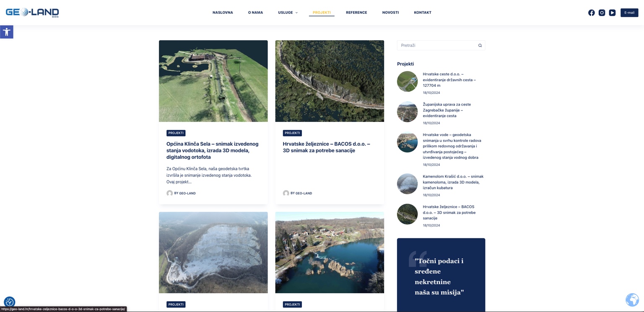The width and height of the screenshot is (644, 312).
Task: Open the O NAMA menu item
Action: (255, 13)
